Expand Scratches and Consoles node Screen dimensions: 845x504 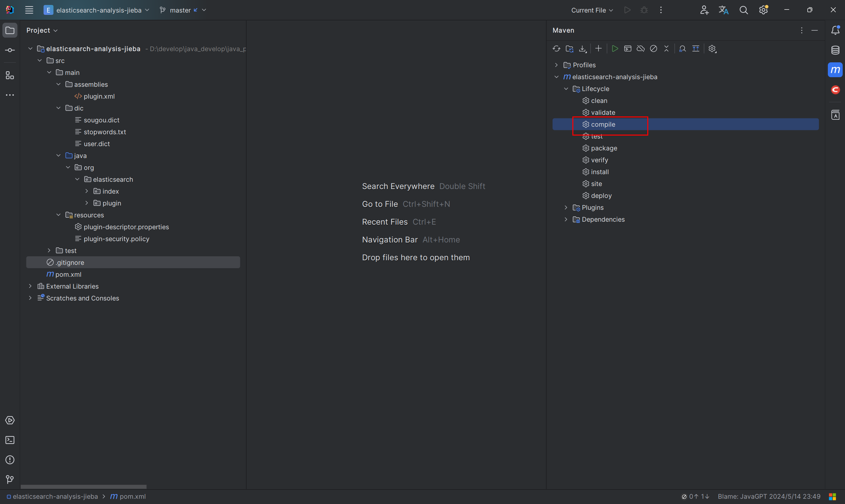tap(30, 298)
